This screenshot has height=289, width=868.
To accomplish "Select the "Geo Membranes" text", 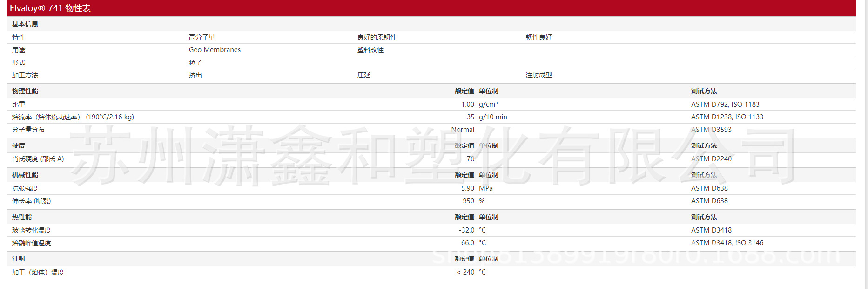I will (x=215, y=50).
